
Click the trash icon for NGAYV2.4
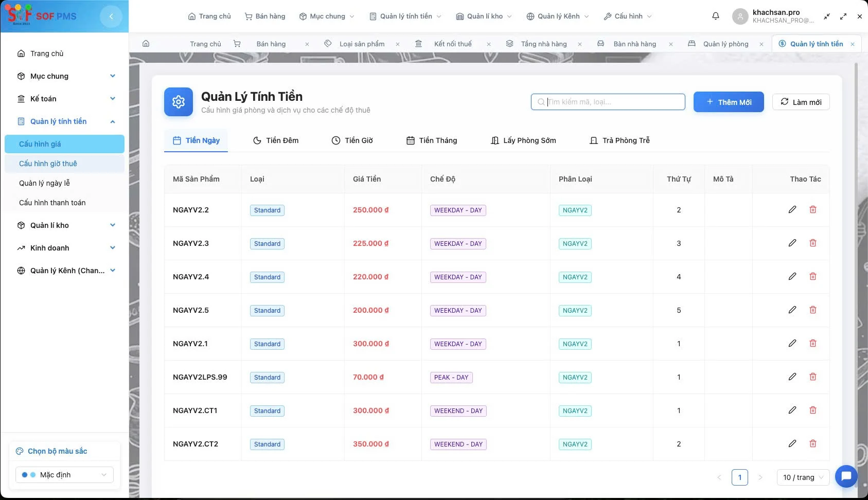click(813, 276)
